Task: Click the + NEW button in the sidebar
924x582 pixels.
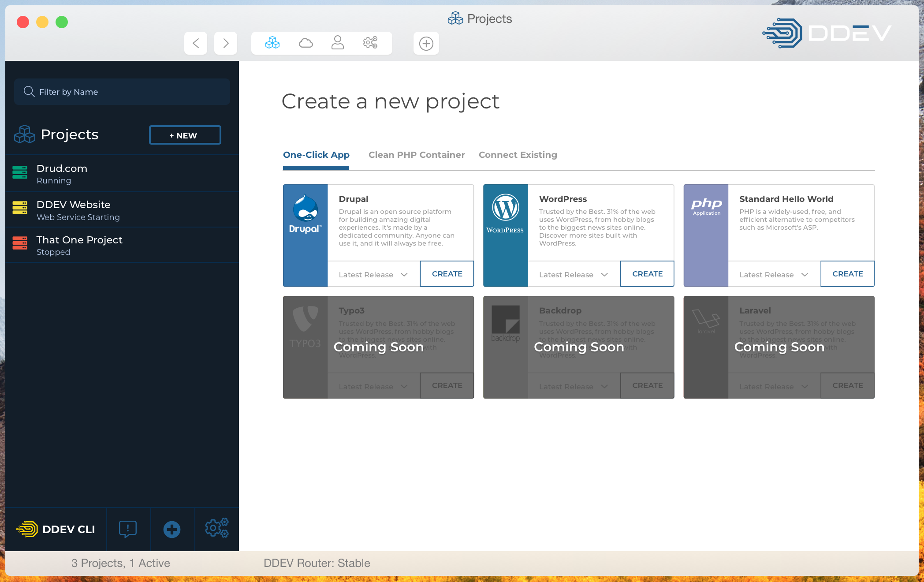Action: click(x=185, y=135)
